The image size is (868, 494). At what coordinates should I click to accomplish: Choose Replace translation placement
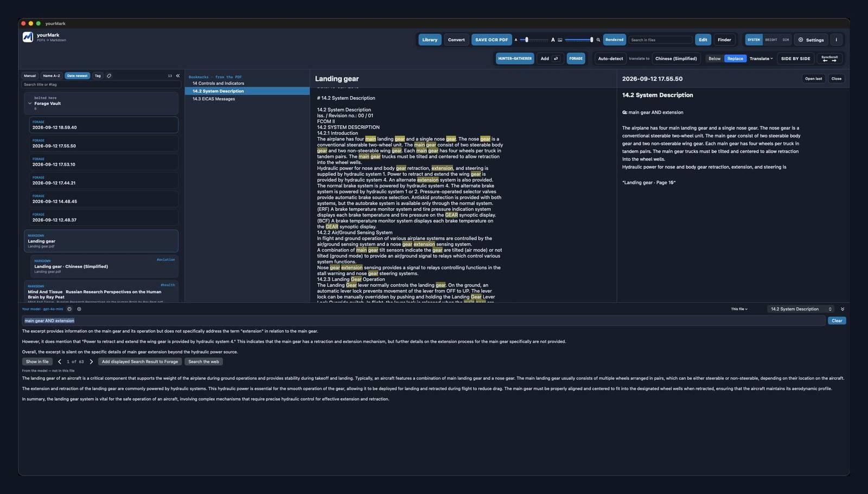(735, 59)
